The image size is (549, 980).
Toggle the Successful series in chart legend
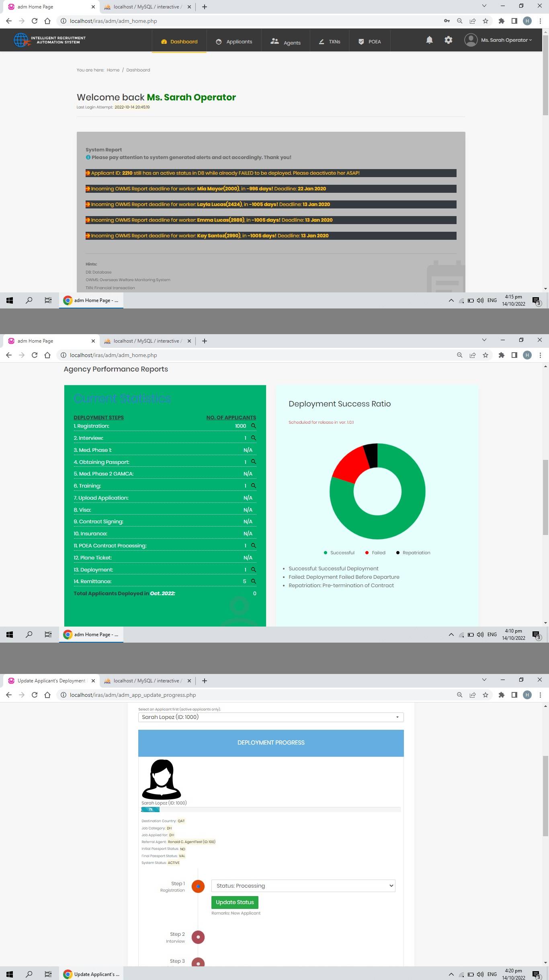click(339, 553)
